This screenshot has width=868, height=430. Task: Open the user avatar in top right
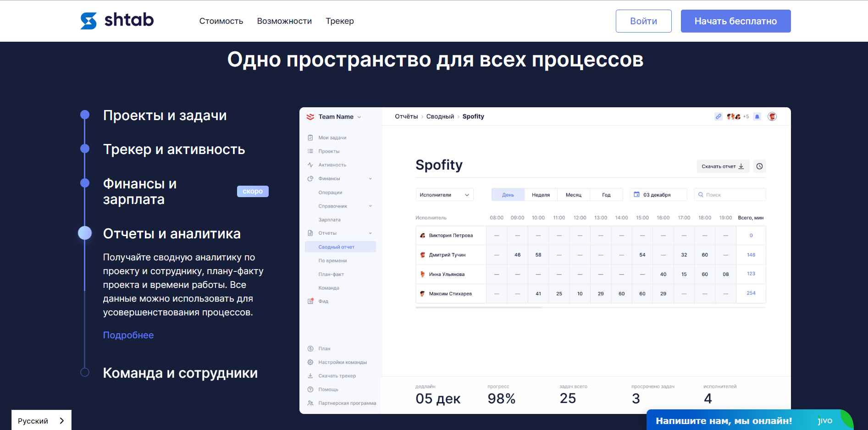772,116
